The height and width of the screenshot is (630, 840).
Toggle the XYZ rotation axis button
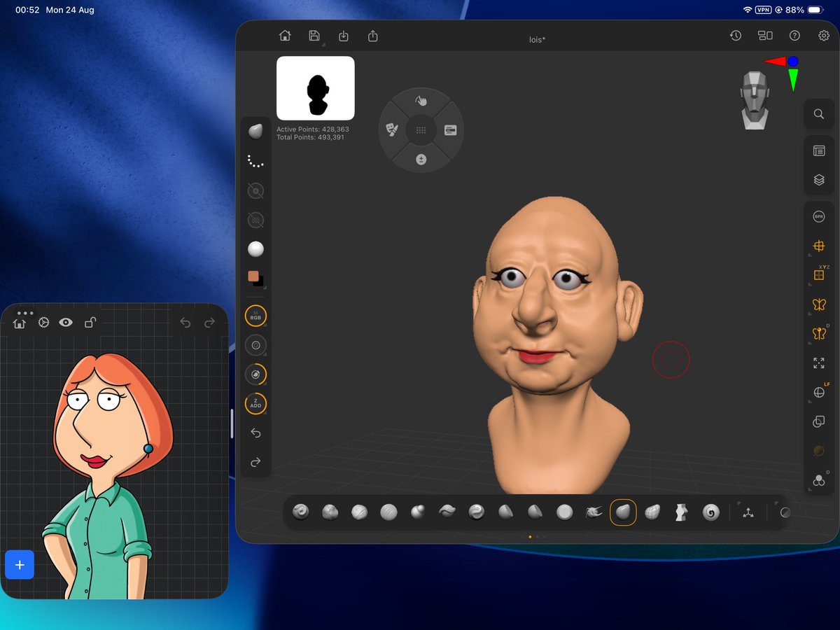click(x=819, y=275)
